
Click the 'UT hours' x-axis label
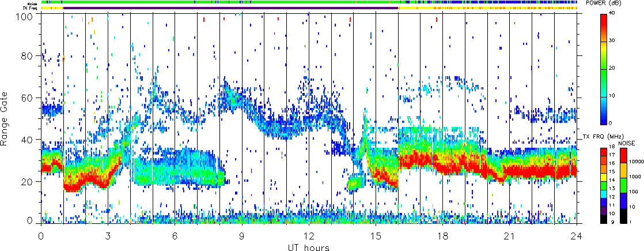coord(309,247)
